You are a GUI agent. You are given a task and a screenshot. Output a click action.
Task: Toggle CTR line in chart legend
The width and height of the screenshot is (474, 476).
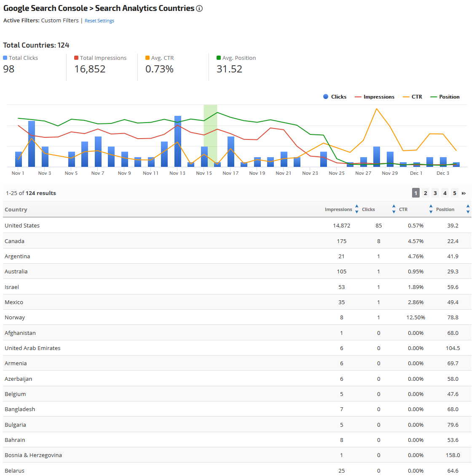[x=412, y=97]
